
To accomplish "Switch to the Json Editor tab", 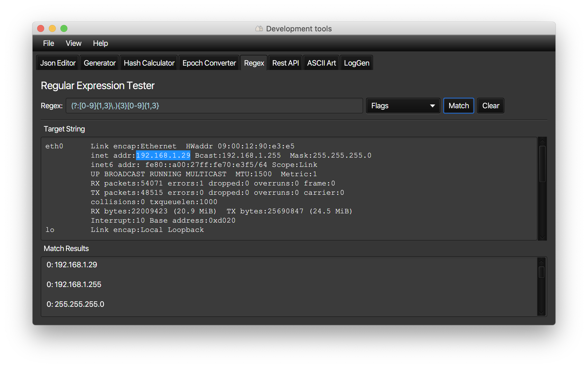I will [x=58, y=63].
